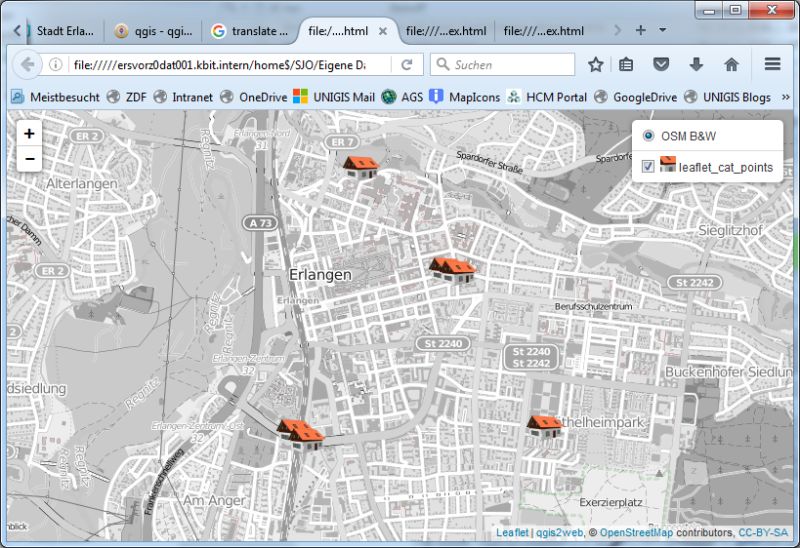Viewport: 800px width, 548px height.
Task: Click the Alterlangen map label
Action: click(82, 184)
